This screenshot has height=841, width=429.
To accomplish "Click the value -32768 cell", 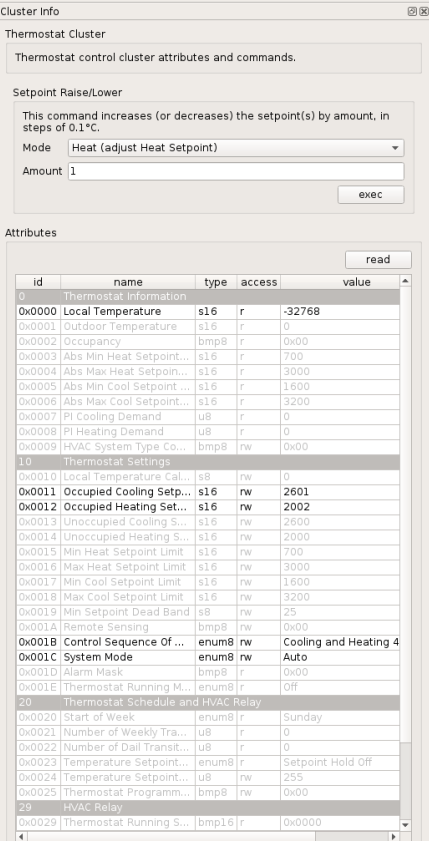I will click(x=340, y=312).
